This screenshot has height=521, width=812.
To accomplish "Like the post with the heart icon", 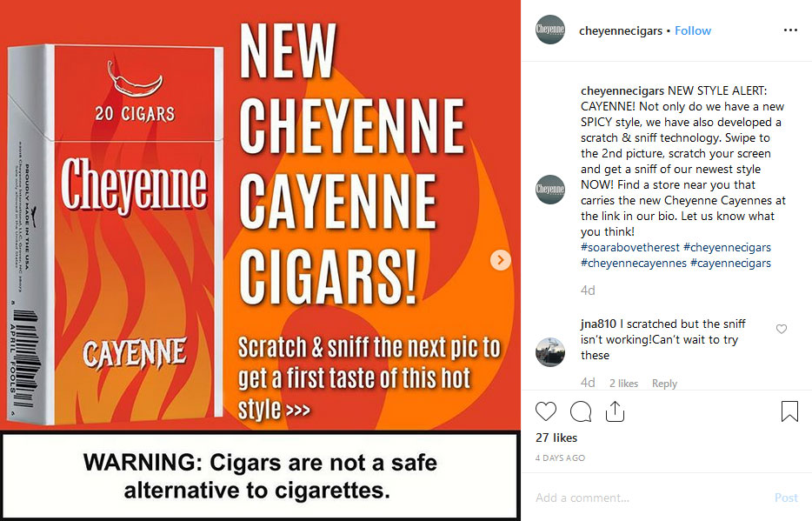I will tap(545, 411).
